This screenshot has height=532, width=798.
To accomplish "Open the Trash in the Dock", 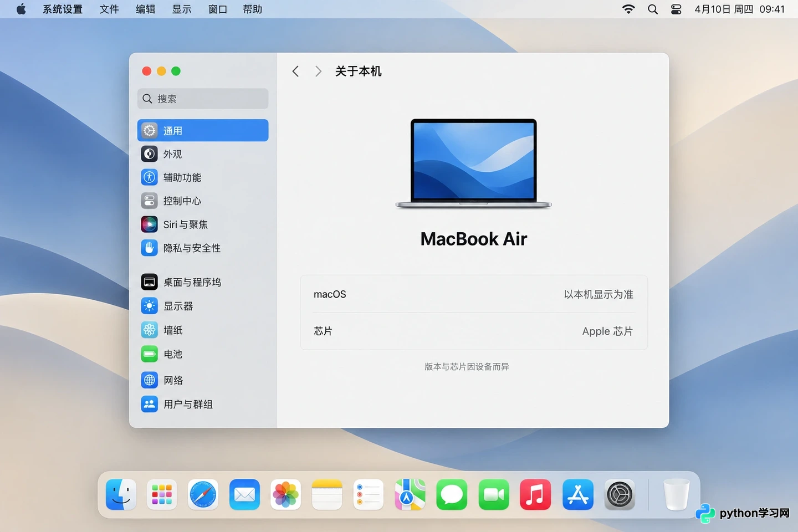I will coord(676,494).
